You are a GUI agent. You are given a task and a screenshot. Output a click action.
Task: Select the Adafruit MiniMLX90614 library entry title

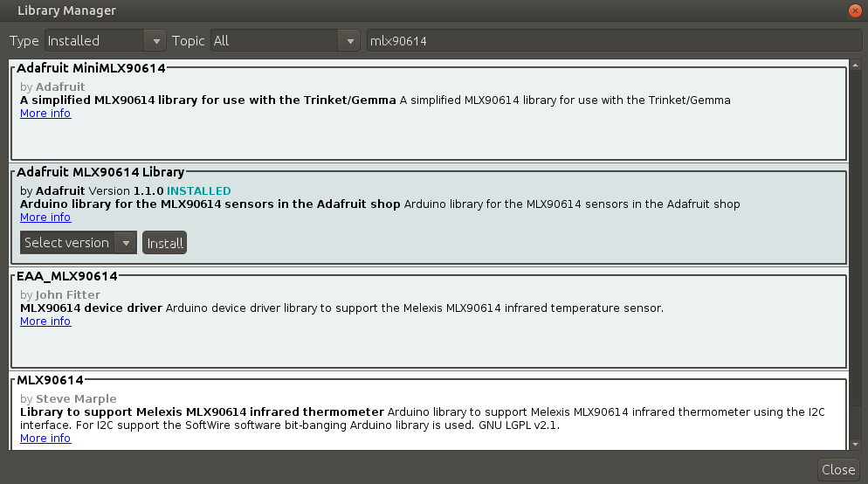click(91, 68)
